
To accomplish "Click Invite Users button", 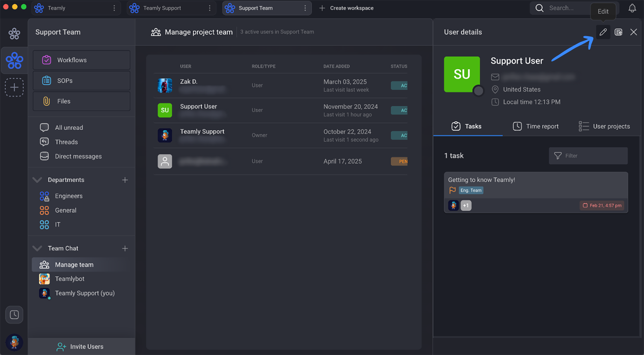I will pos(81,347).
